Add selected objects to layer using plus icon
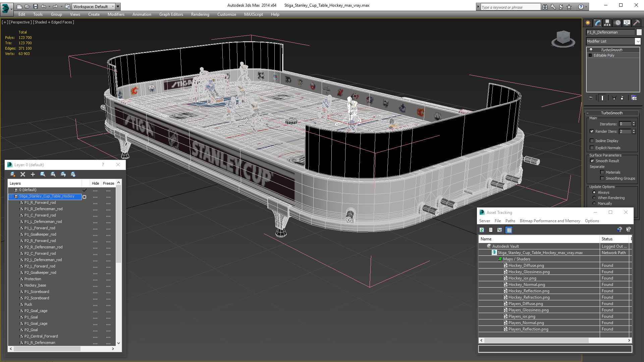The height and width of the screenshot is (362, 644). (x=33, y=174)
